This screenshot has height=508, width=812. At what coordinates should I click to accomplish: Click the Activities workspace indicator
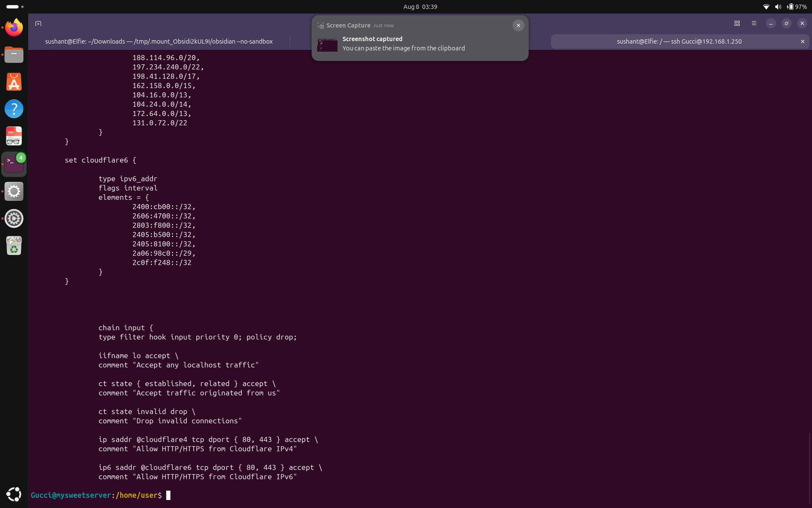tap(15, 7)
